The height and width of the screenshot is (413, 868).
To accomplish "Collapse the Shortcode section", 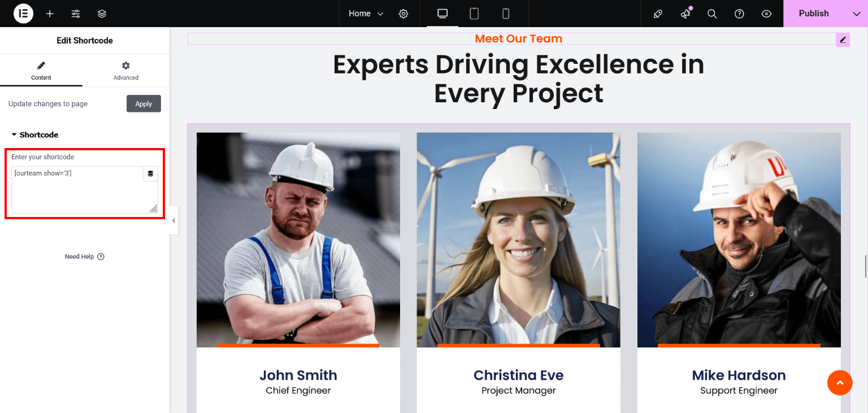I will tap(35, 134).
